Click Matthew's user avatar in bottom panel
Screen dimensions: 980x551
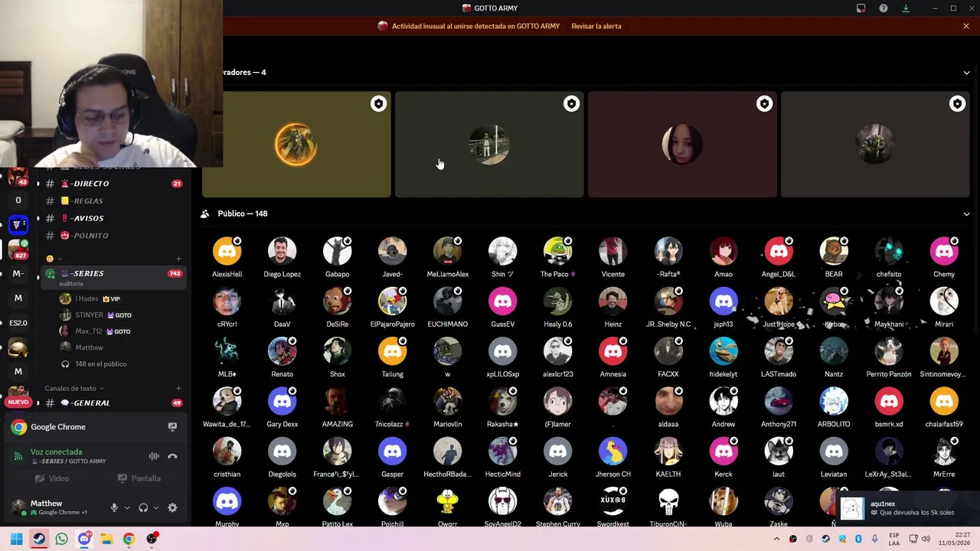[x=18, y=507]
